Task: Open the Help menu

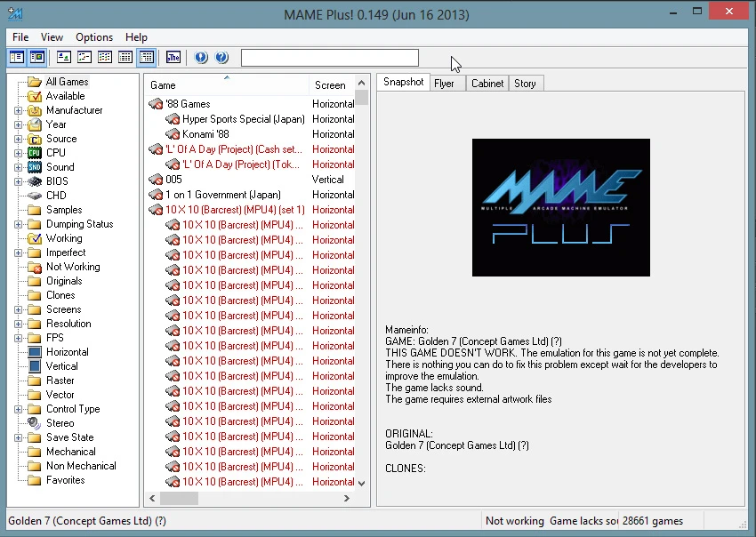Action: (x=136, y=37)
